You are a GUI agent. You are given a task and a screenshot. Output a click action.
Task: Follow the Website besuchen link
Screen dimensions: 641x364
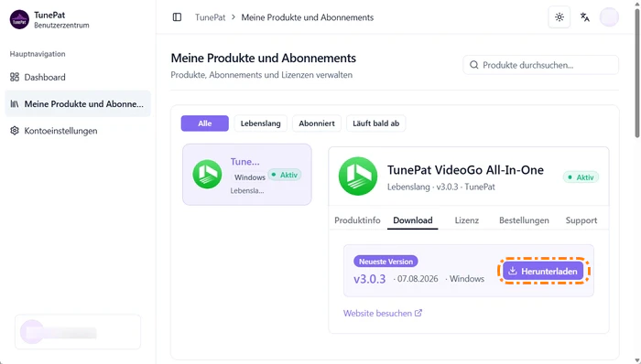(x=383, y=313)
